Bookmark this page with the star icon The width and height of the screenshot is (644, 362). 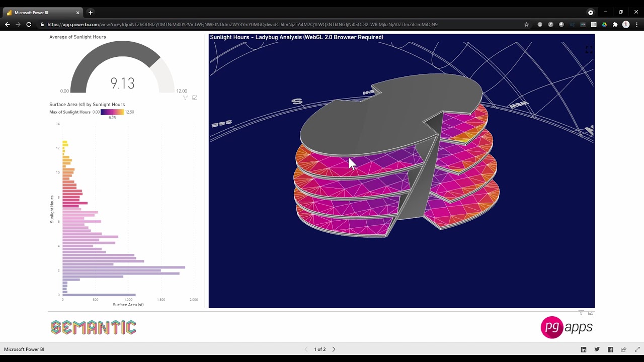pyautogui.click(x=526, y=24)
